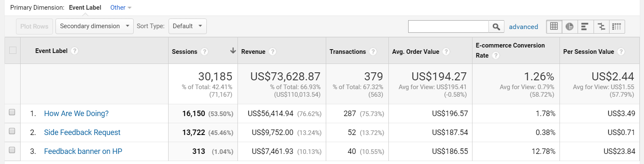The height and width of the screenshot is (164, 644).
Task: Switch to Percentage pie chart view
Action: coord(570,26)
